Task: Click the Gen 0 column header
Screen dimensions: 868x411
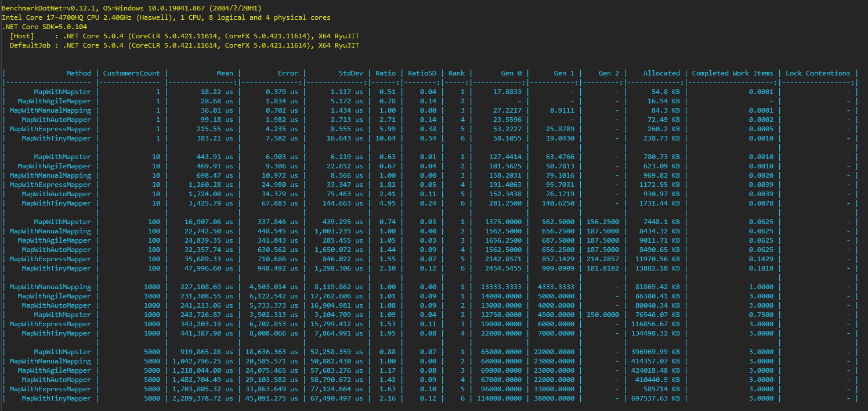Action: pos(511,73)
